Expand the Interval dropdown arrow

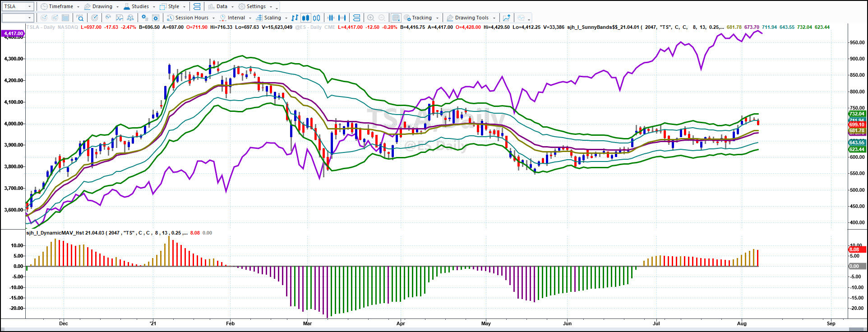point(250,18)
